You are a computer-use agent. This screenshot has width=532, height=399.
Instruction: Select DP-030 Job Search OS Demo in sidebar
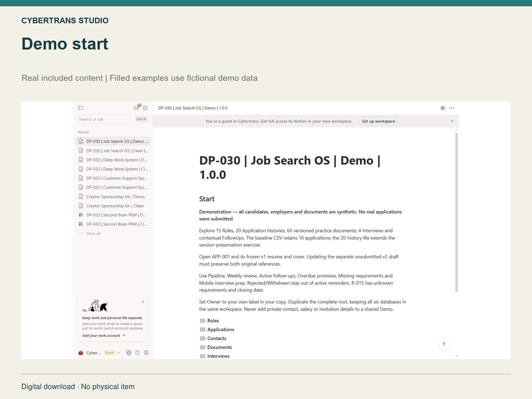point(113,141)
